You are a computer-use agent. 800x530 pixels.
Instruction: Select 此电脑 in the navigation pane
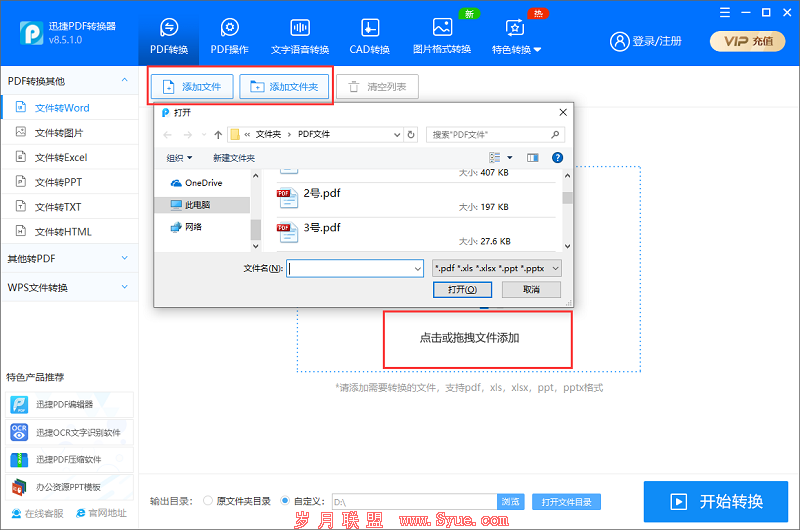pyautogui.click(x=203, y=205)
